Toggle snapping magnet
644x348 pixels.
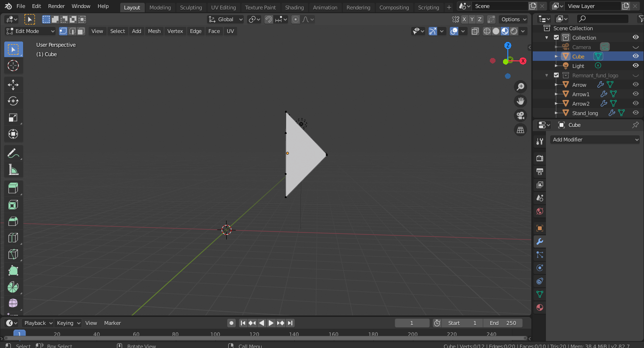(268, 19)
